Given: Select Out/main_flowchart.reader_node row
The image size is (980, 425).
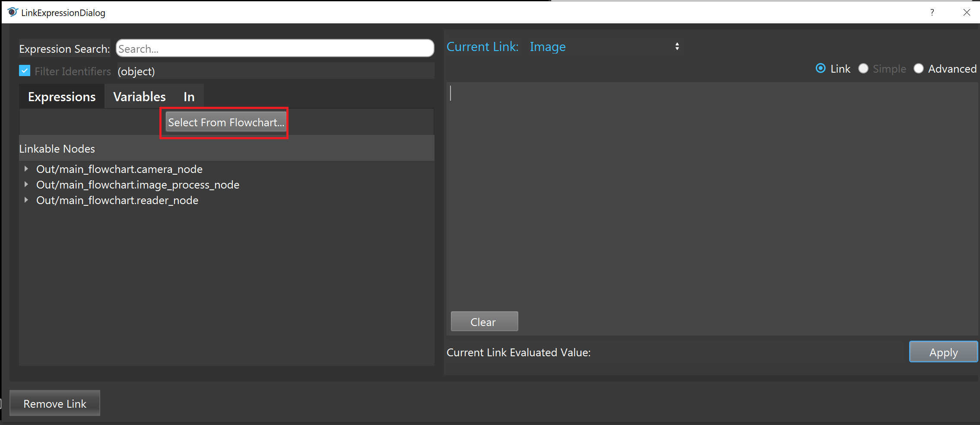Looking at the screenshot, I should pyautogui.click(x=227, y=200).
